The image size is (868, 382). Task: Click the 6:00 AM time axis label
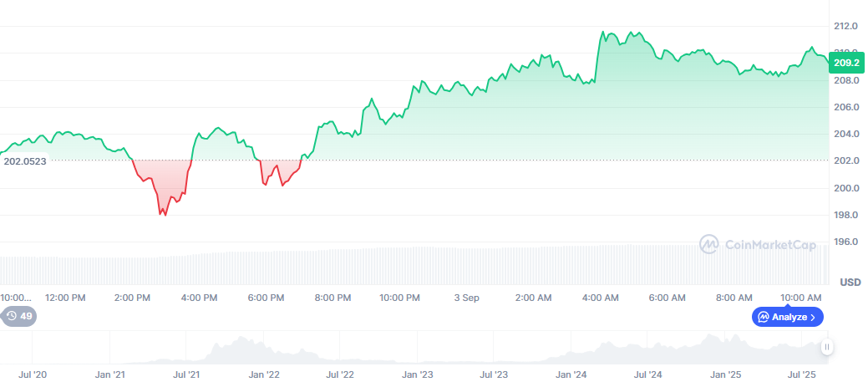click(667, 298)
